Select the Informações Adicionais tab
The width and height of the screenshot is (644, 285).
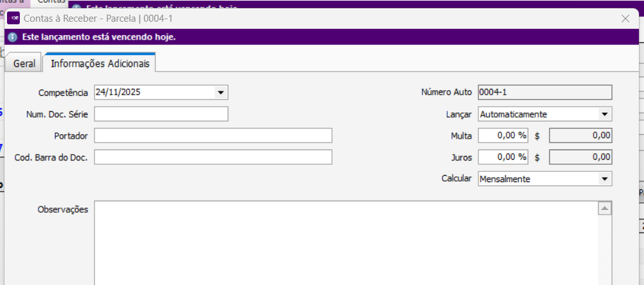[x=100, y=64]
